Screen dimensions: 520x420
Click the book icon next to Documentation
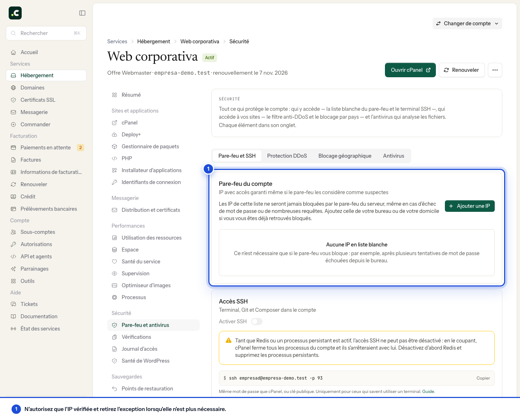coord(13,316)
